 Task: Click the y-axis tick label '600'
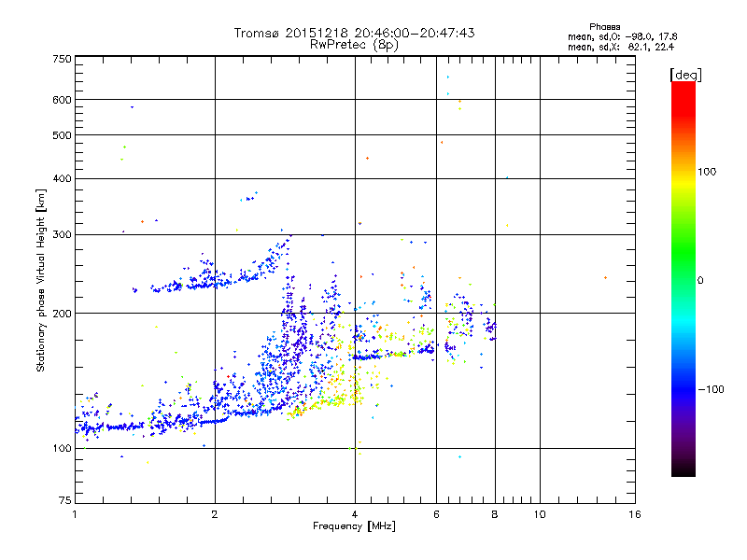pos(62,100)
